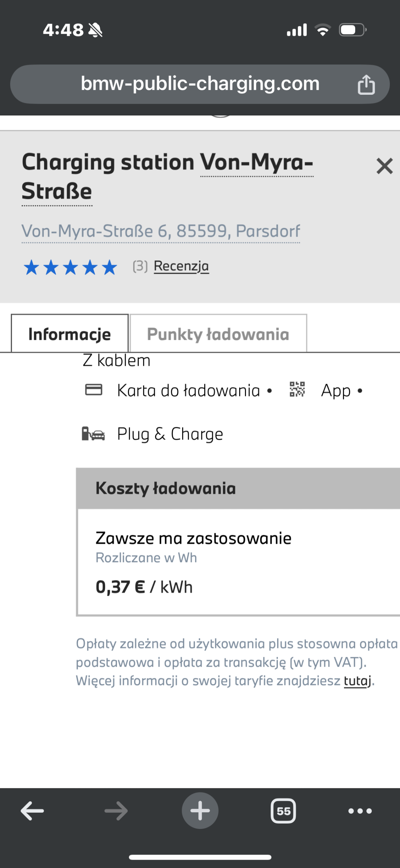This screenshot has height=868, width=400.
Task: Open the tutaj tariff information link
Action: (358, 681)
